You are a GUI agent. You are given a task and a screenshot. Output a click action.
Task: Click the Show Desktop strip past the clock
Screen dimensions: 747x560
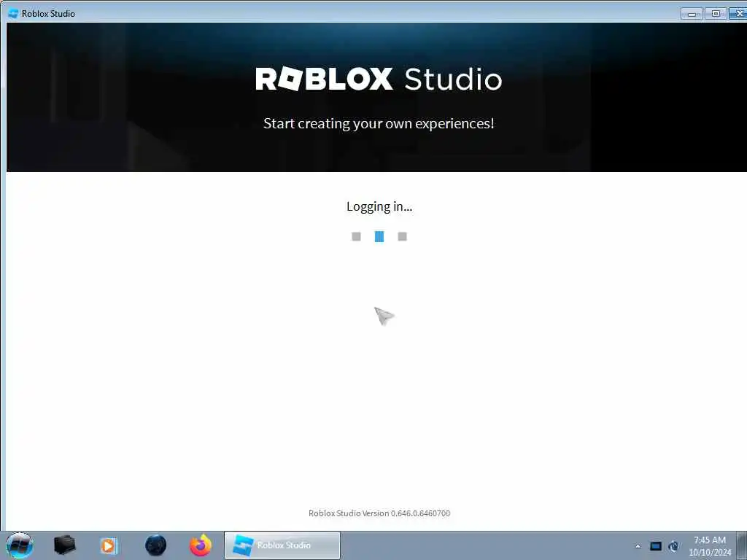(x=742, y=545)
